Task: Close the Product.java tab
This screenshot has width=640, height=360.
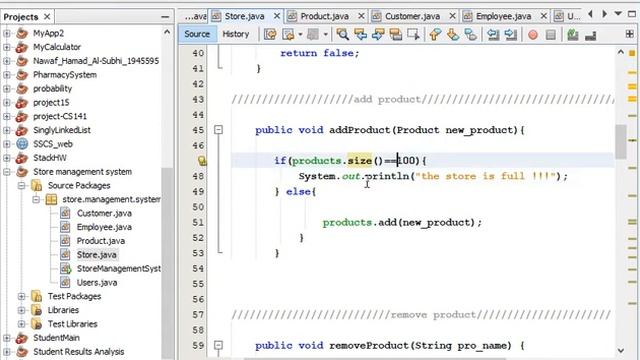Action: tap(361, 16)
